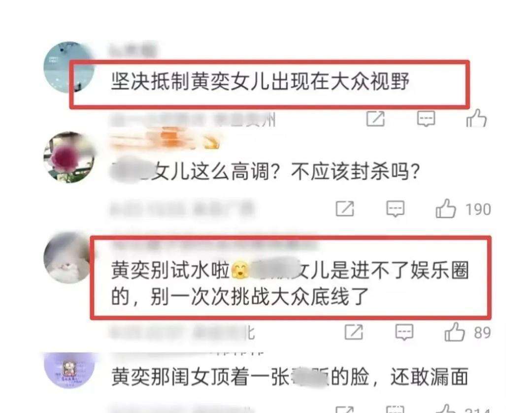Reply to the first highlighted comment
Viewport: 532px width, 413px height.
(x=426, y=119)
